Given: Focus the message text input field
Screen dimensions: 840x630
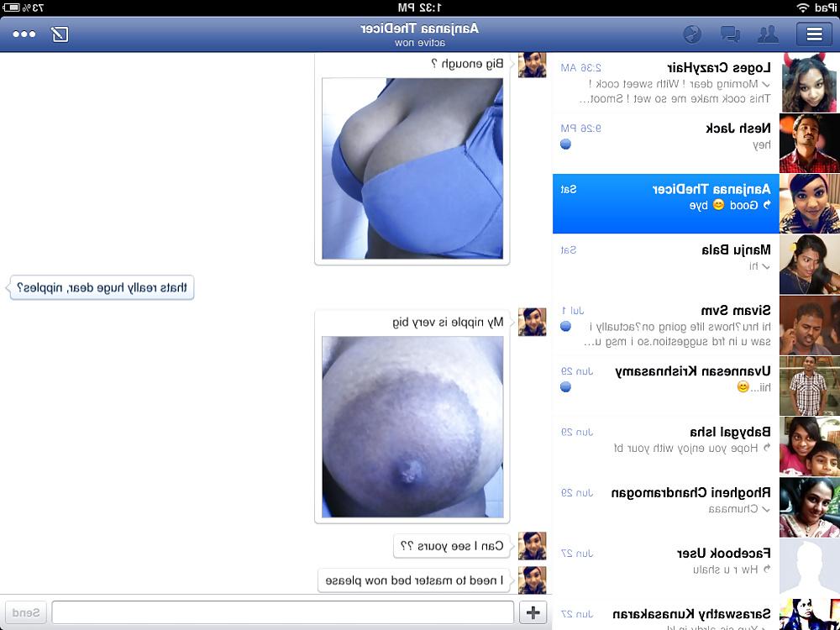Looking at the screenshot, I should coord(283,612).
